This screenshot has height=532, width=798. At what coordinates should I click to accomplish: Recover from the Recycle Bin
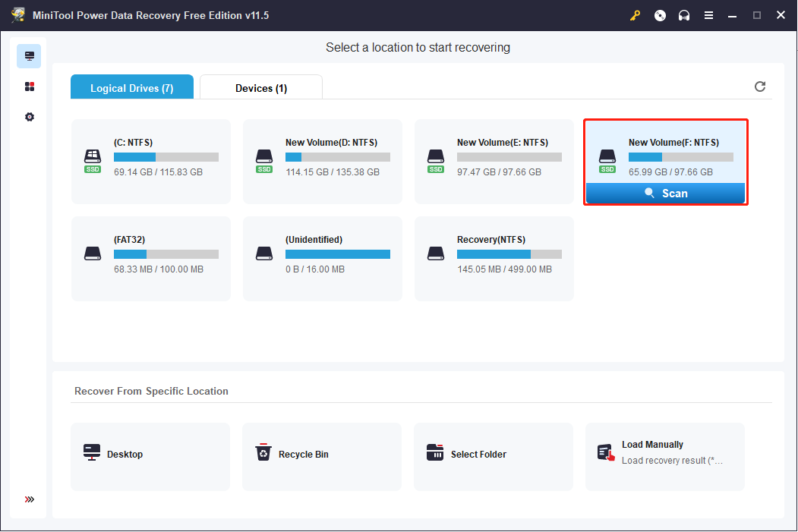[322, 456]
